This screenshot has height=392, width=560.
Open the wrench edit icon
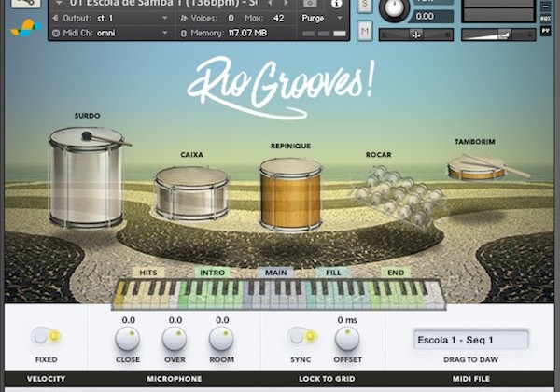[x=26, y=3]
